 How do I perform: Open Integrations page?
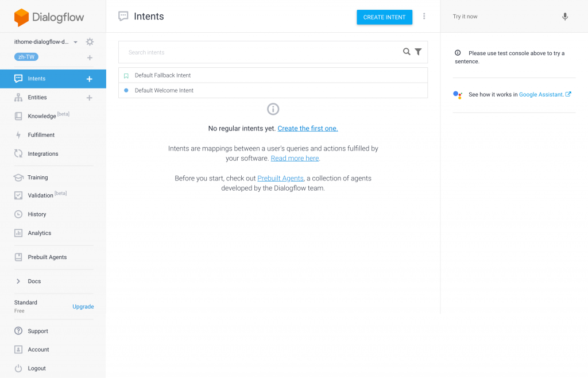42,154
